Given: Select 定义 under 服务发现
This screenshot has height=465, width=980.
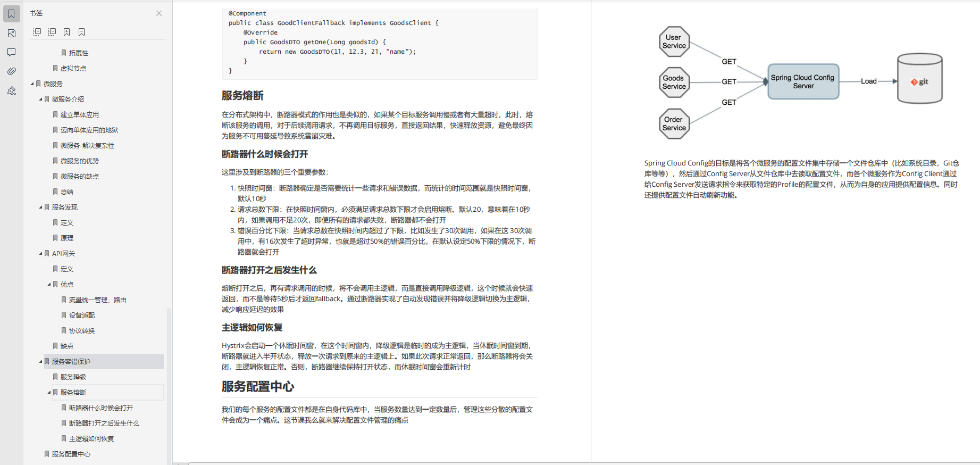Looking at the screenshot, I should tap(67, 222).
